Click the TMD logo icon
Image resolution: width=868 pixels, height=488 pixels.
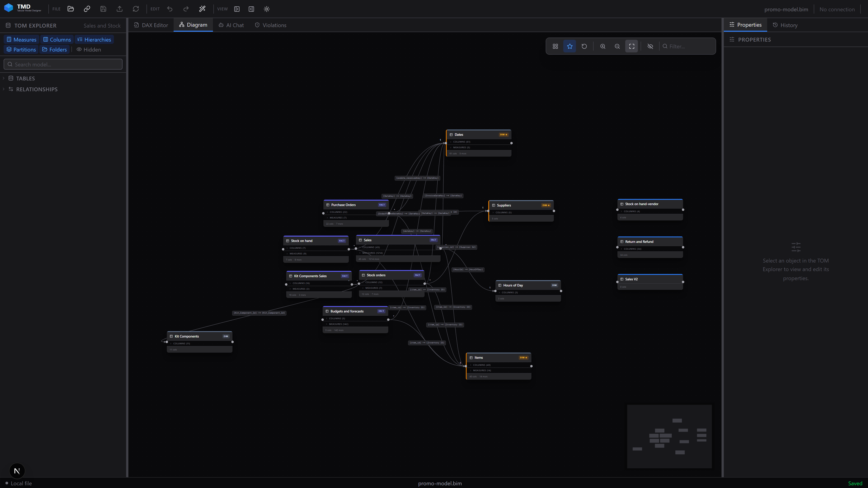[8, 8]
